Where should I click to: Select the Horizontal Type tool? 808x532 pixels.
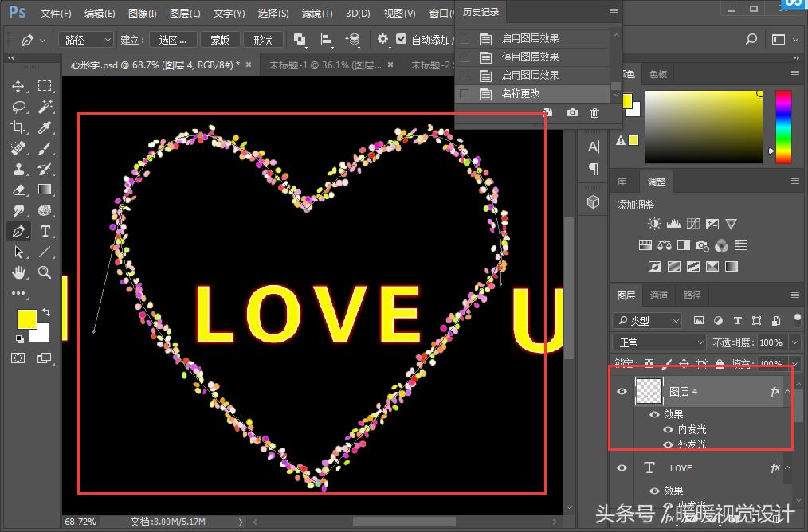[x=45, y=231]
